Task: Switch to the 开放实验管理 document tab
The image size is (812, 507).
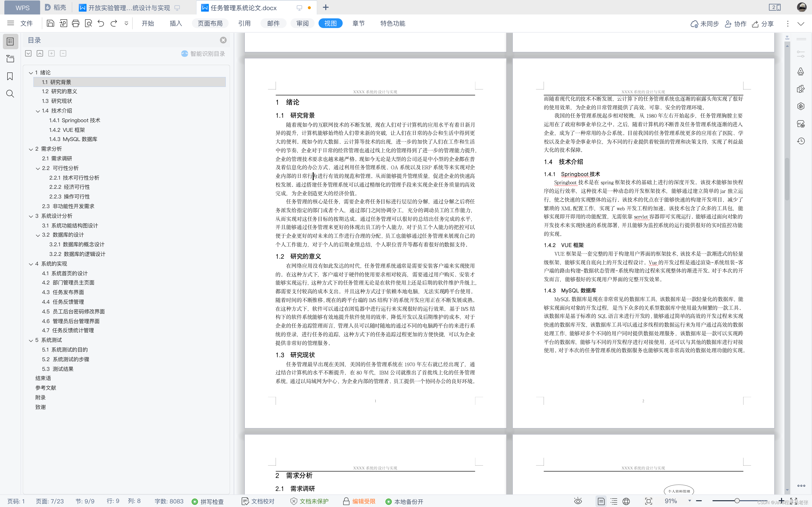Action: [129, 8]
